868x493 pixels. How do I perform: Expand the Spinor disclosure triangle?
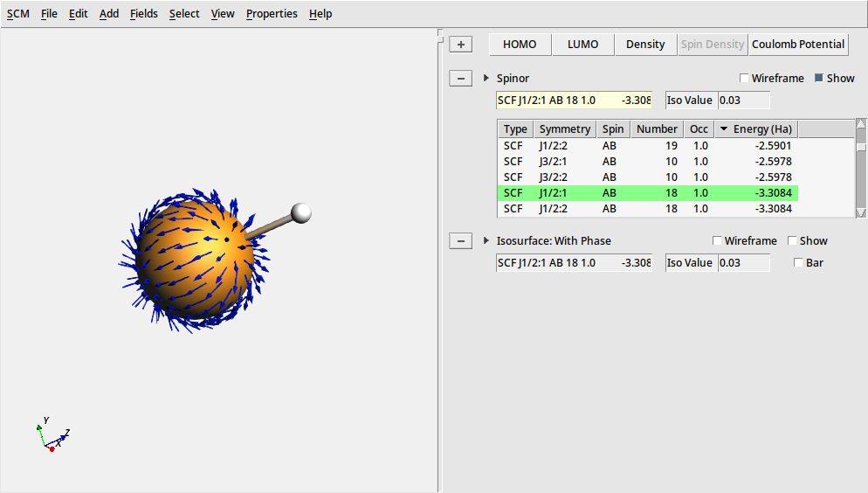pyautogui.click(x=486, y=79)
